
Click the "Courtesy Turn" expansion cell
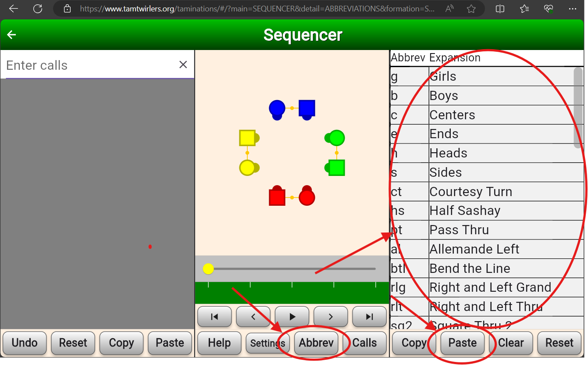(x=506, y=192)
